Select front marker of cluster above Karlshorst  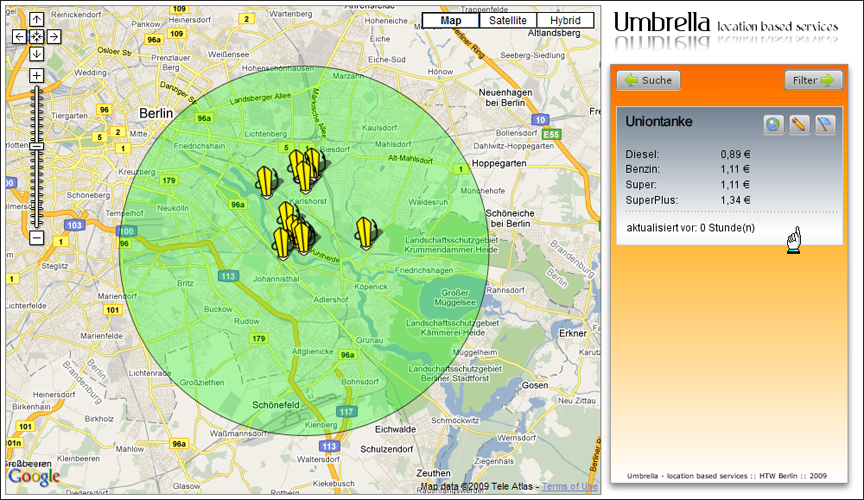click(304, 176)
